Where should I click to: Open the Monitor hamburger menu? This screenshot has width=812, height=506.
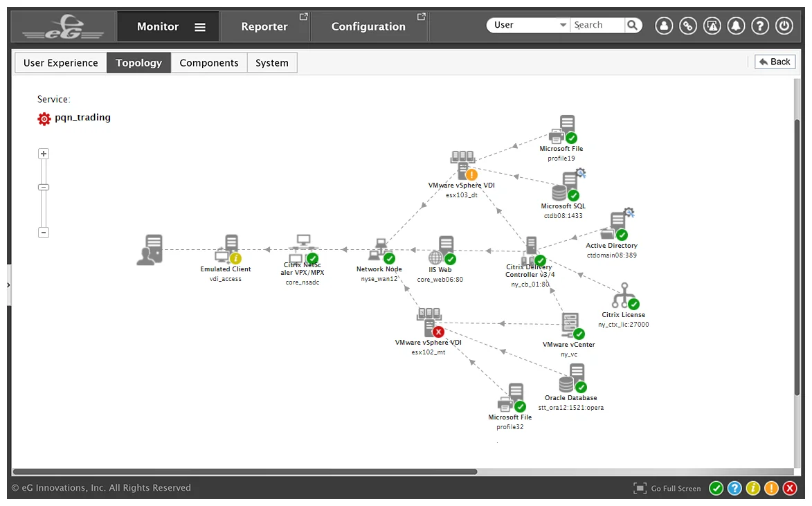tap(200, 27)
